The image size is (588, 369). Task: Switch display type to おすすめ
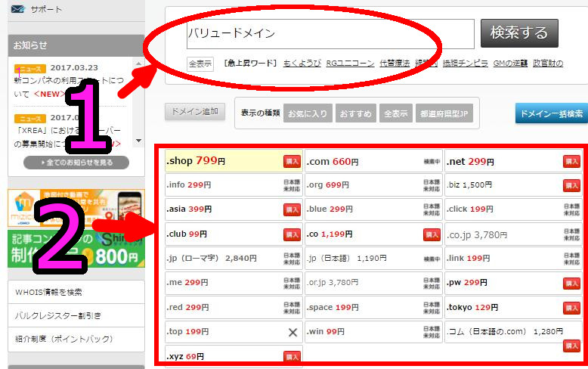pos(355,113)
